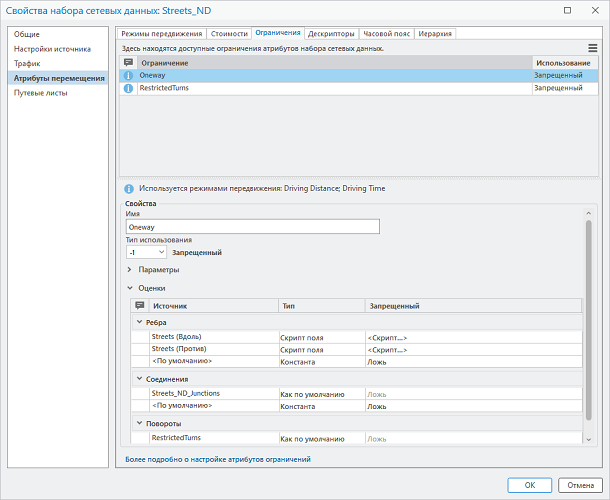610x500 pixels.
Task: Open the hamburger menu above restrictions table
Action: point(592,47)
